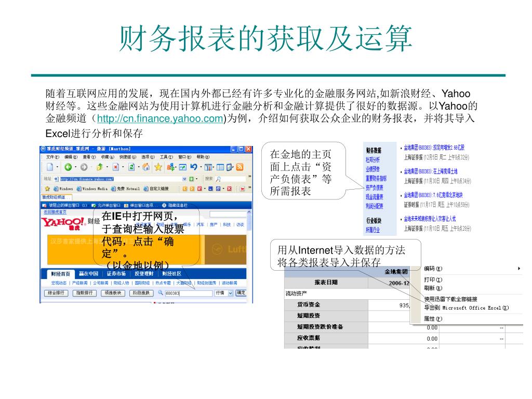Open the 重要财务指标 sidebar link

(376, 179)
